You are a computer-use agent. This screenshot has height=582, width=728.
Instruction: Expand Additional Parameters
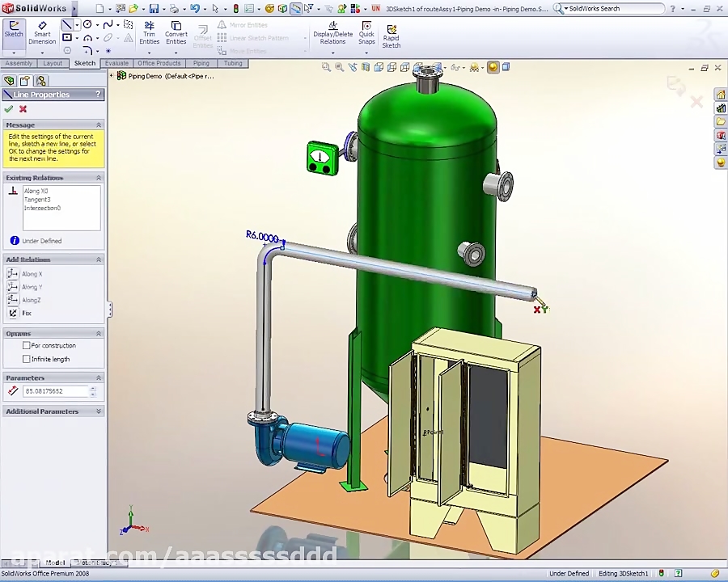pos(98,411)
